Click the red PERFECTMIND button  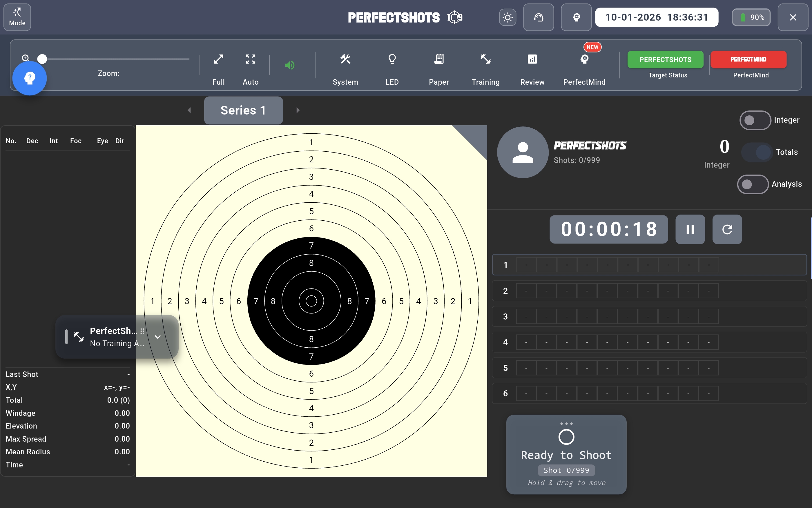pyautogui.click(x=748, y=60)
